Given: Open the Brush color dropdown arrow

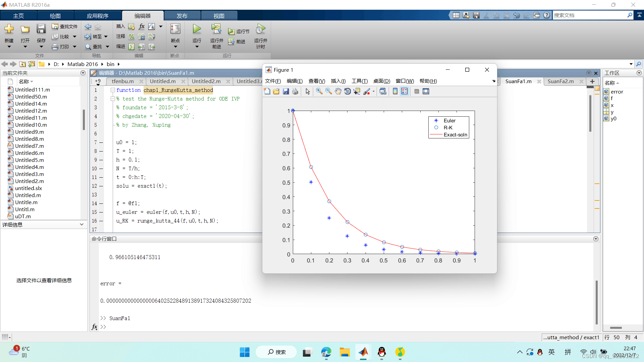Looking at the screenshot, I should tap(374, 91).
